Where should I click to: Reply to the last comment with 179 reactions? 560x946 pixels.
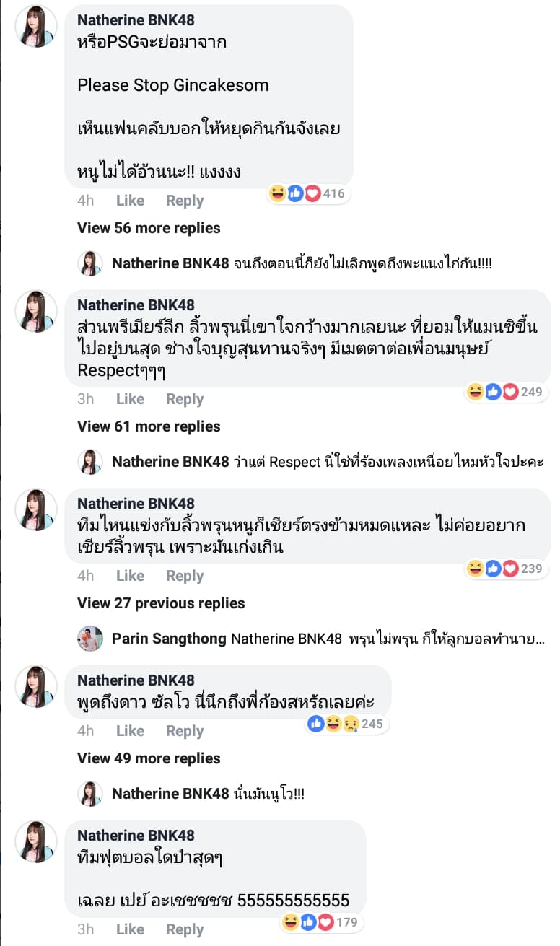click(185, 929)
